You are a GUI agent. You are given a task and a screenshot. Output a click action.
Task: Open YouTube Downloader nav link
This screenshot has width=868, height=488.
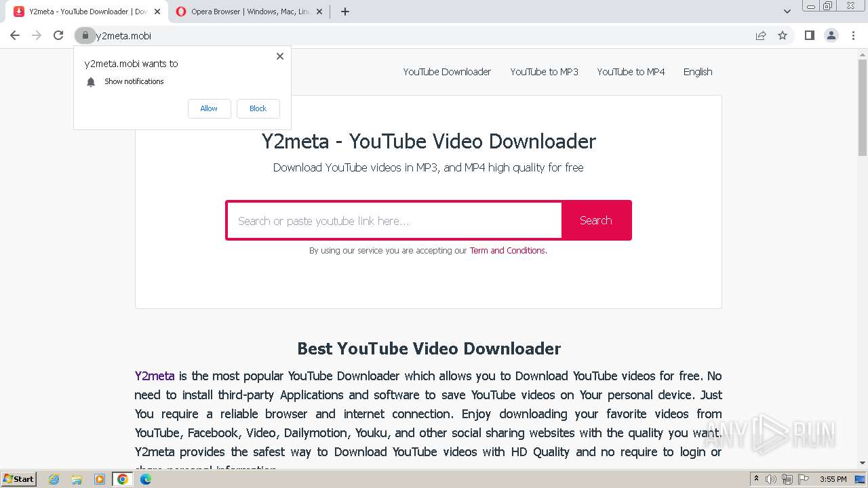pyautogui.click(x=447, y=72)
